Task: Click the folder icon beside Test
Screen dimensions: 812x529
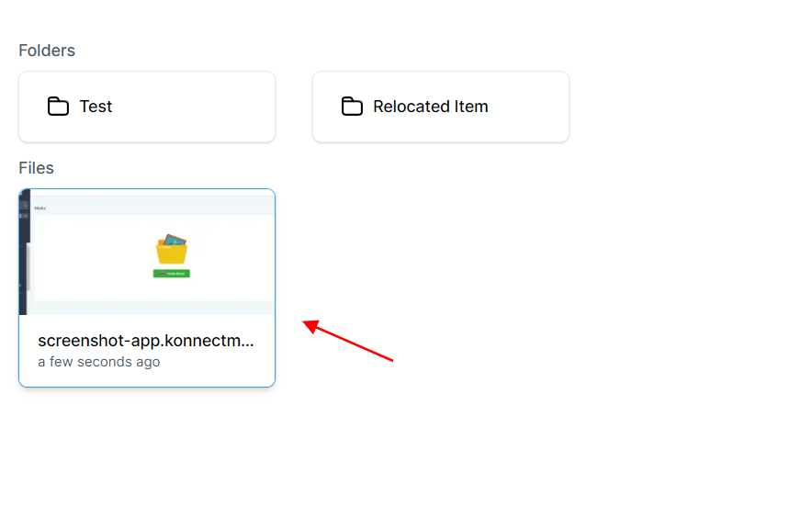Action: (x=58, y=107)
